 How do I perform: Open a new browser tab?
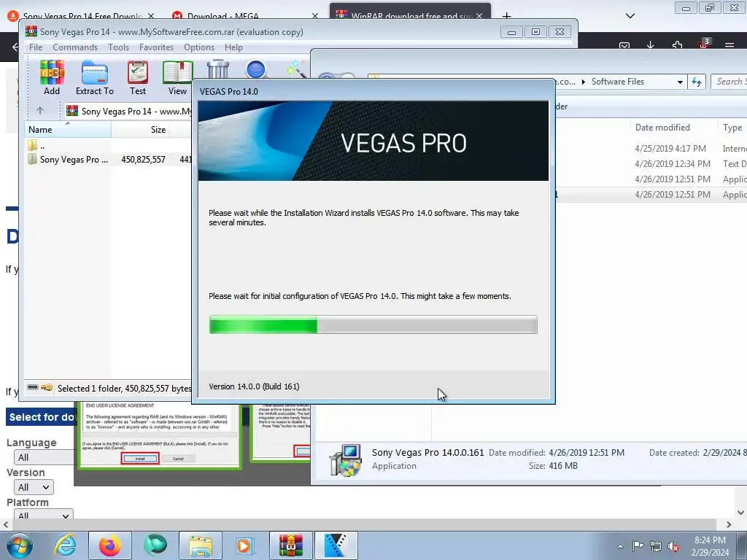[506, 15]
